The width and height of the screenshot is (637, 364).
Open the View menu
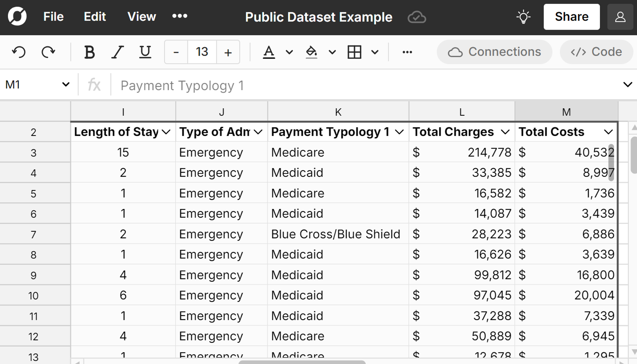point(141,17)
